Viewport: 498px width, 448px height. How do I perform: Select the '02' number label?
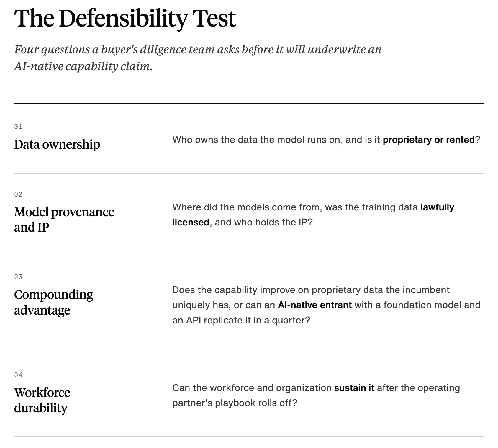(x=18, y=194)
